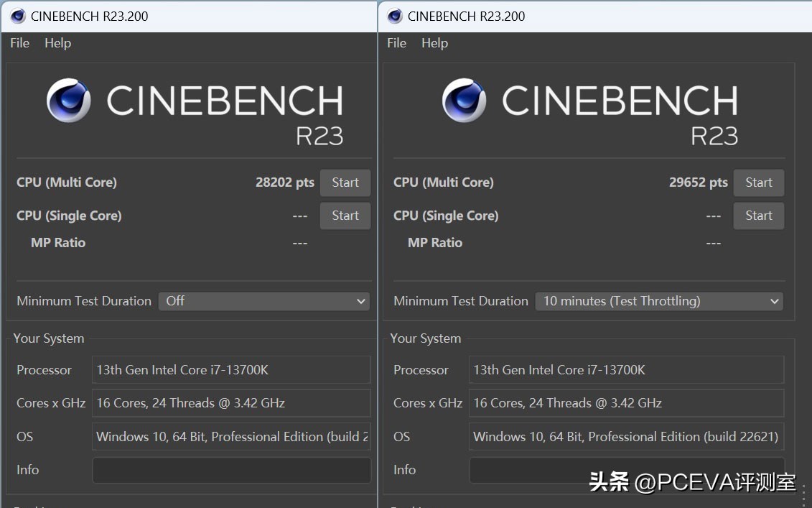
Task: Open the File menu in the right window
Action: point(396,43)
